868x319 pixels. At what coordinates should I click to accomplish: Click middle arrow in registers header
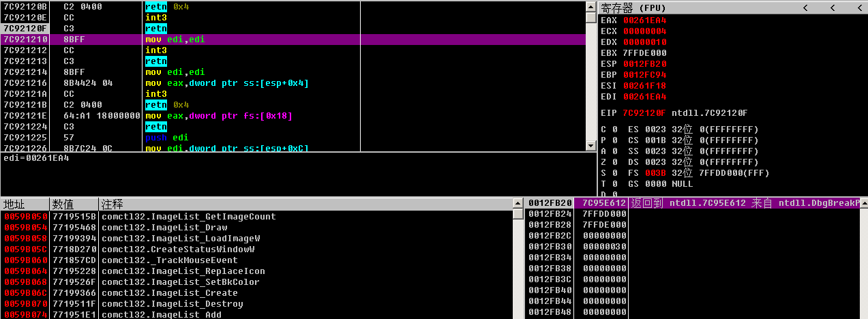coord(832,7)
